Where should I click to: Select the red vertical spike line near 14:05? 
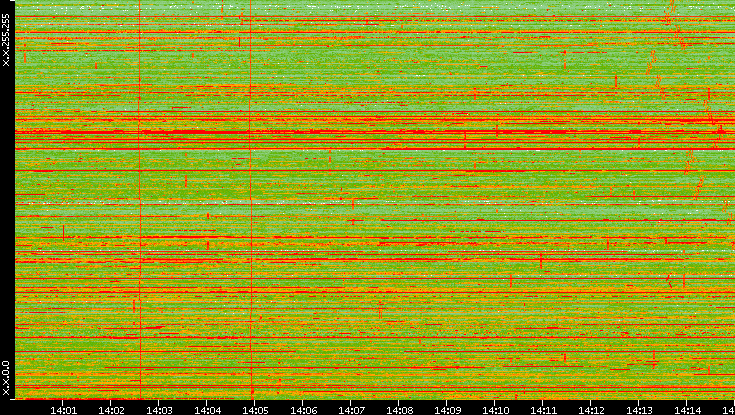tap(251, 199)
